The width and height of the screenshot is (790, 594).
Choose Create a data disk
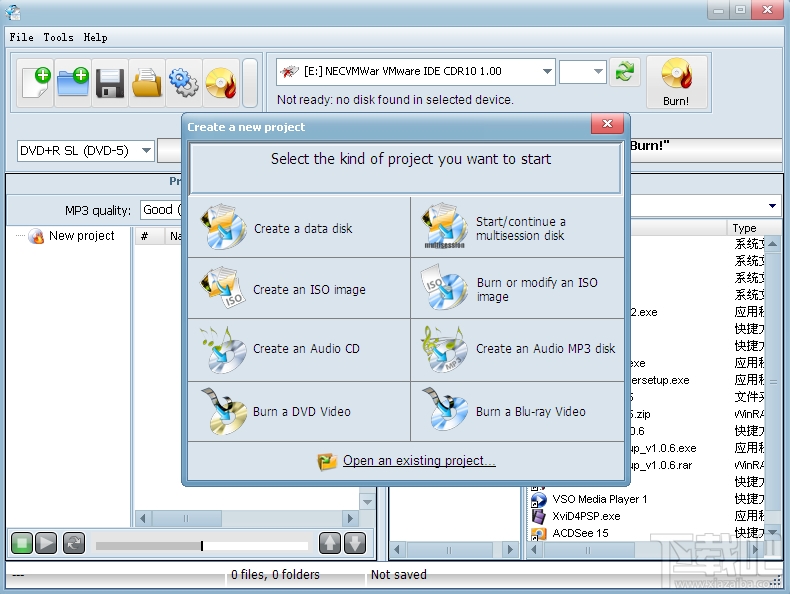tap(299, 228)
